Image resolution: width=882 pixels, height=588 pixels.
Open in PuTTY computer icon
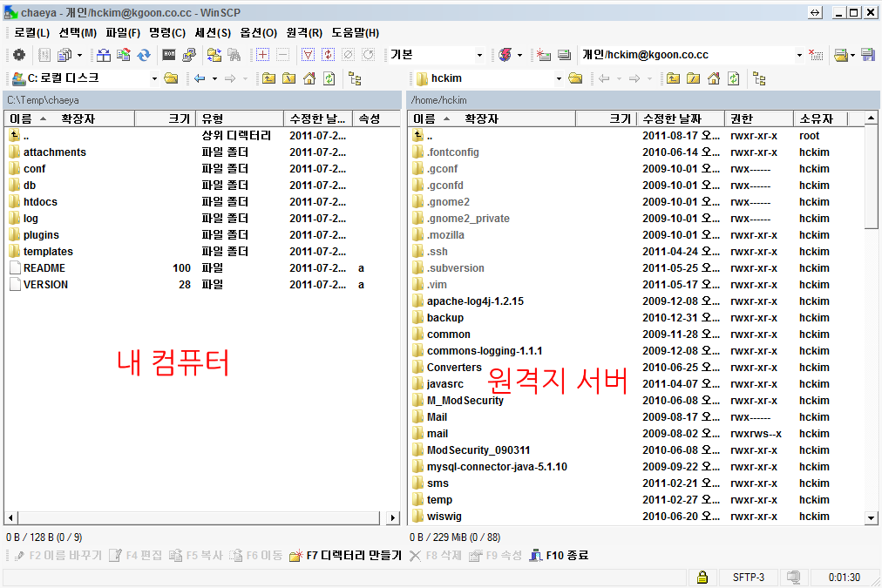click(190, 55)
